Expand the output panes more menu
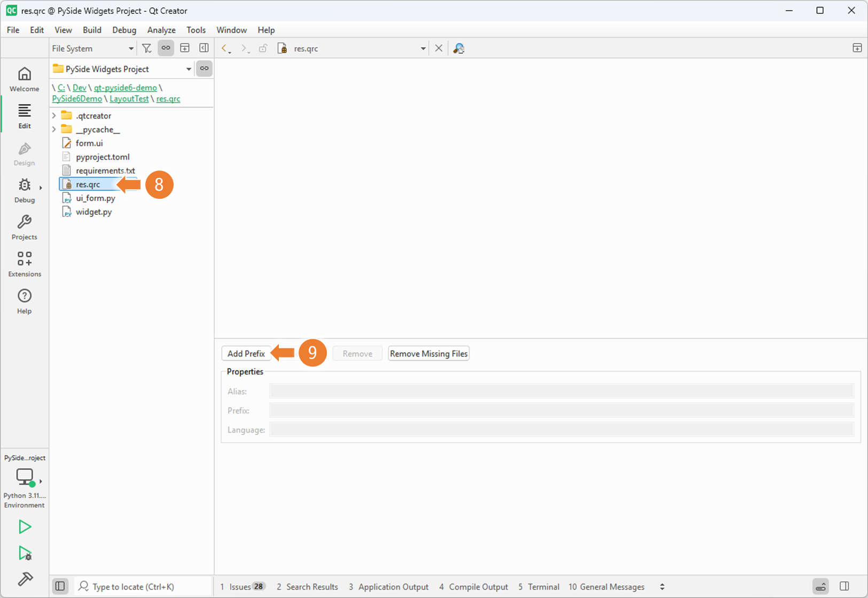The width and height of the screenshot is (868, 598). click(662, 586)
